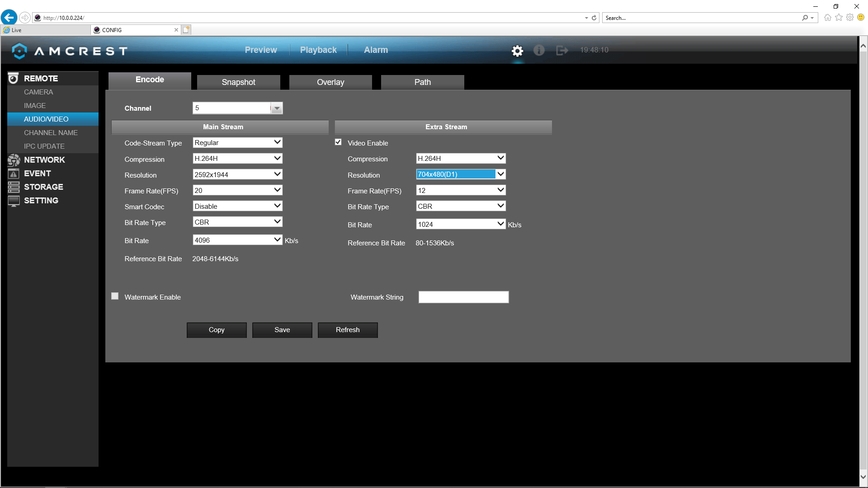The height and width of the screenshot is (488, 868).
Task: Click the Watermark String input field
Action: [463, 297]
